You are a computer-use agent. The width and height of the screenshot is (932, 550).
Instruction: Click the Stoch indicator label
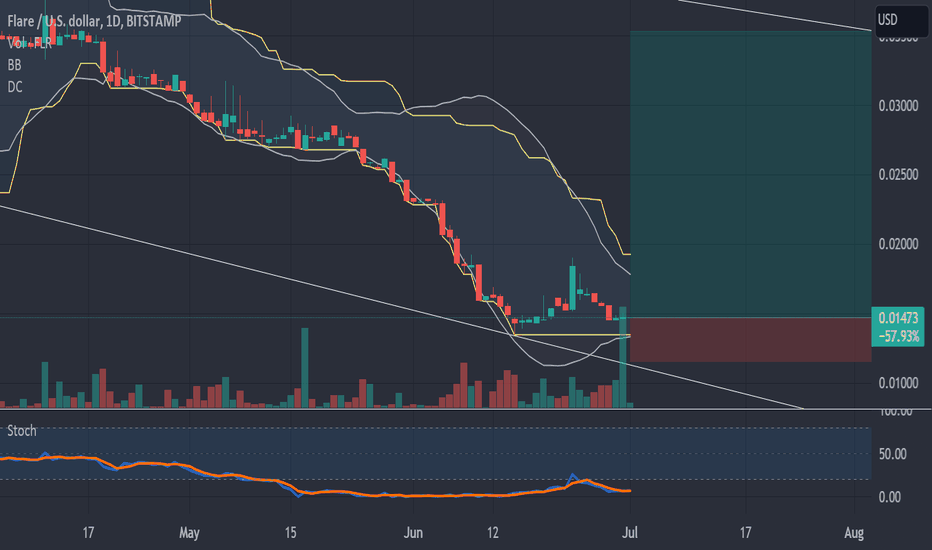click(21, 430)
